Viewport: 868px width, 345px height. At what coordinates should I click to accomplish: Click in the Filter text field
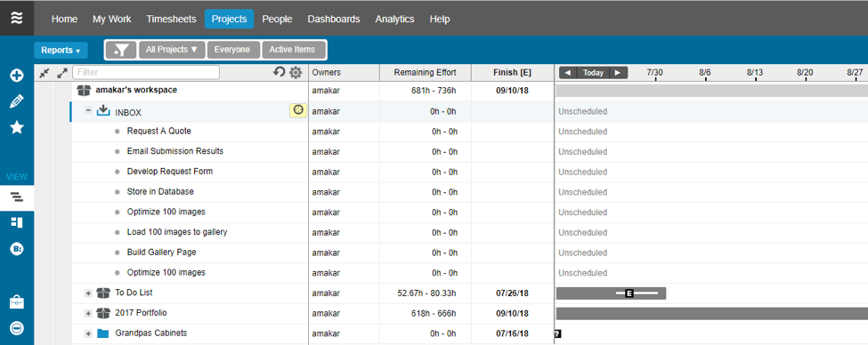[x=146, y=72]
